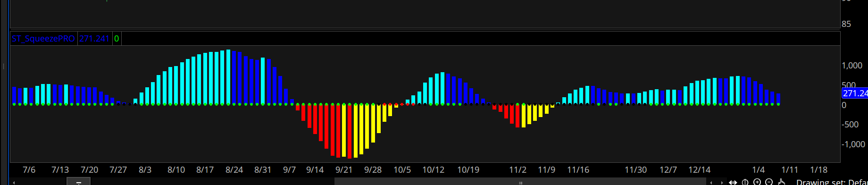Viewport: 868px width, 185px height.
Task: Click the 7/6 date label
Action: click(x=29, y=170)
